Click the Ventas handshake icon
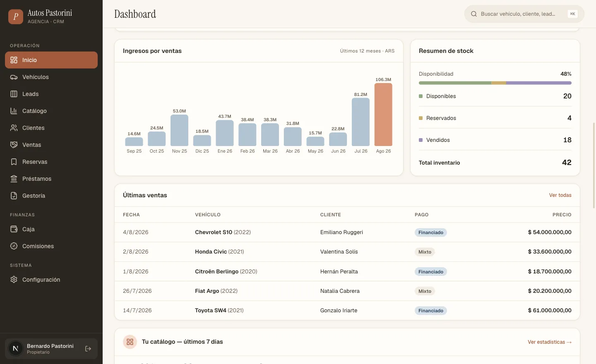 point(14,145)
